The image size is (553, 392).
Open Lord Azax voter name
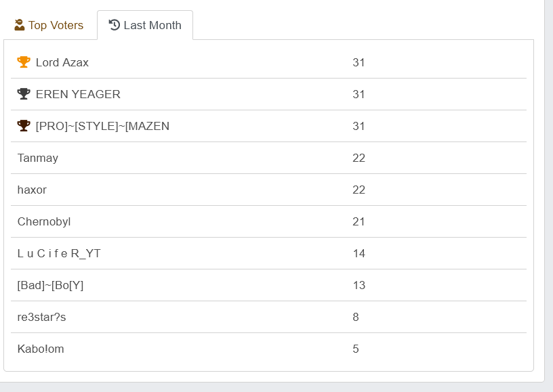(62, 63)
